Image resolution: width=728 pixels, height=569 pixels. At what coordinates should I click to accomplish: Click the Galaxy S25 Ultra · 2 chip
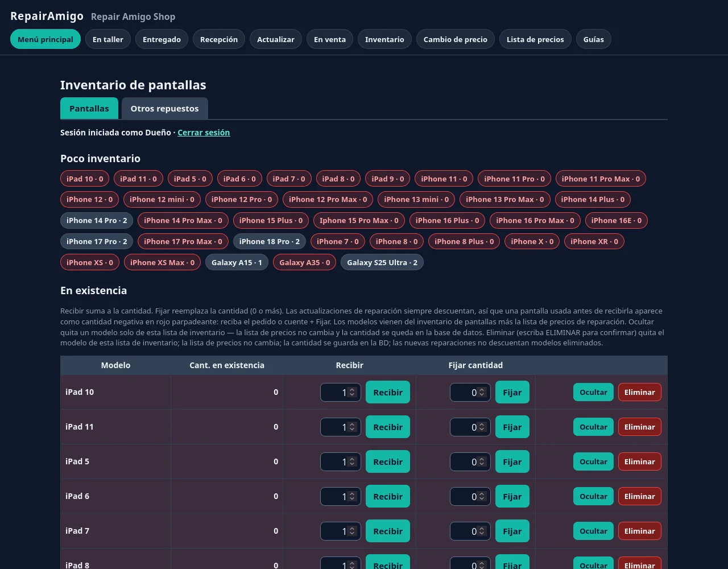(x=382, y=262)
